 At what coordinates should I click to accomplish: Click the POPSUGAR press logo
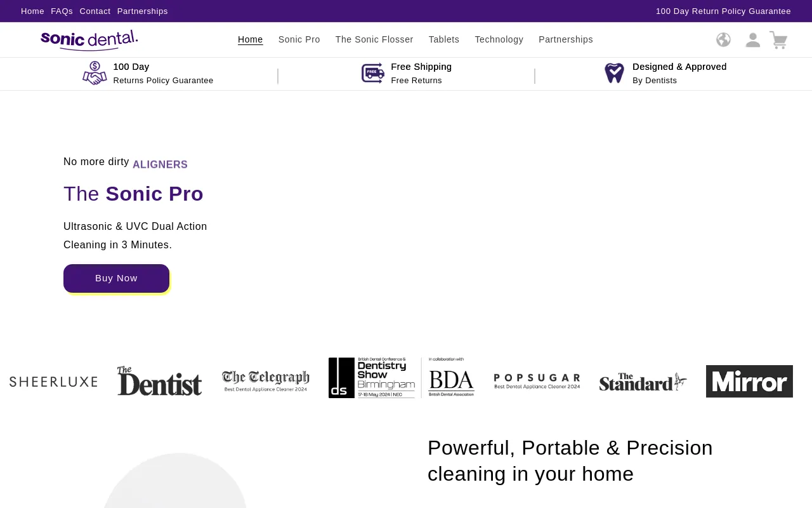pos(537,381)
